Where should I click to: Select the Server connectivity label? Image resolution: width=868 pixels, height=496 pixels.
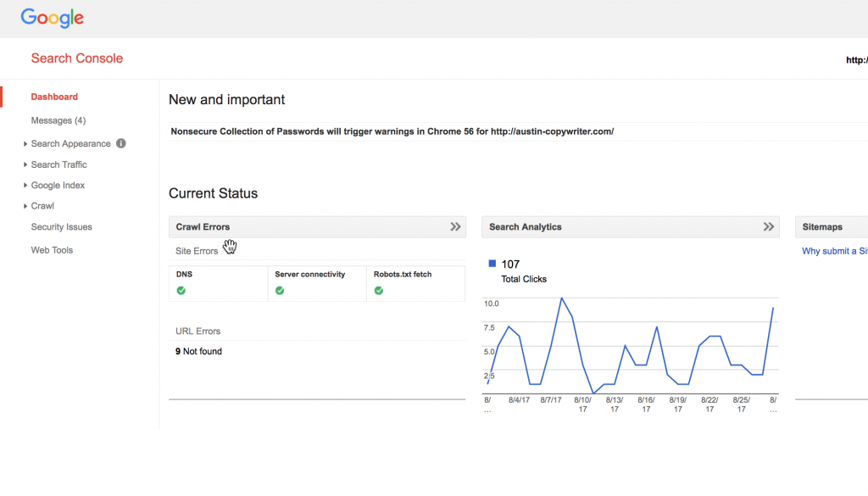point(310,275)
